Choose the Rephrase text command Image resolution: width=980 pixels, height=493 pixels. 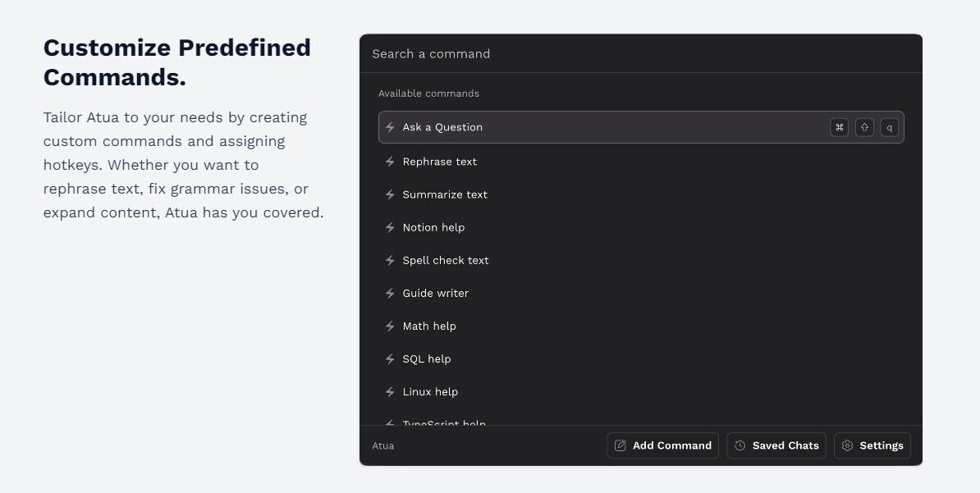coord(440,162)
